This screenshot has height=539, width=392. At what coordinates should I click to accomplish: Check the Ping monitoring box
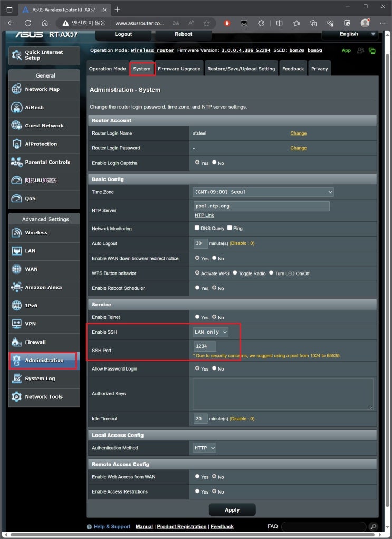point(230,228)
